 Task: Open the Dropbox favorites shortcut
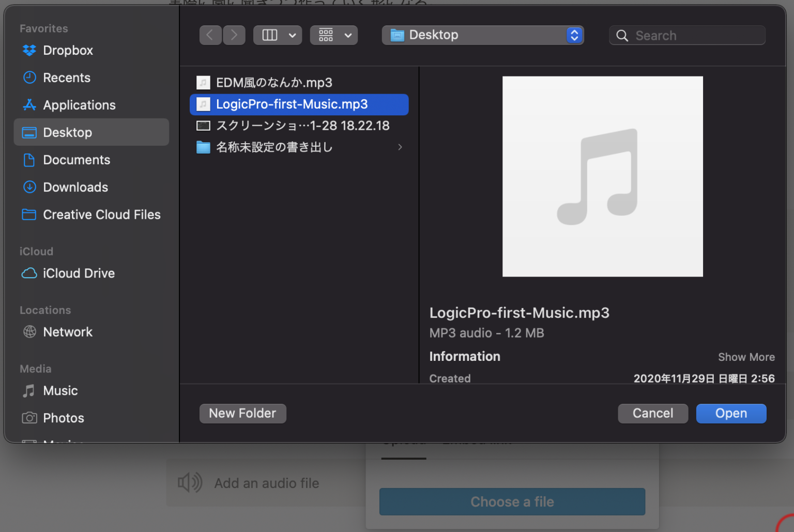pos(67,50)
